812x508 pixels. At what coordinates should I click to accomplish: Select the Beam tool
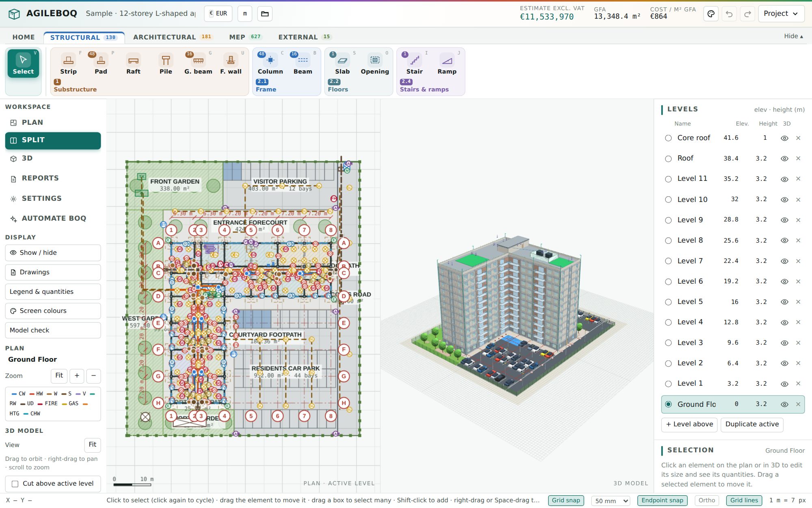(x=303, y=64)
